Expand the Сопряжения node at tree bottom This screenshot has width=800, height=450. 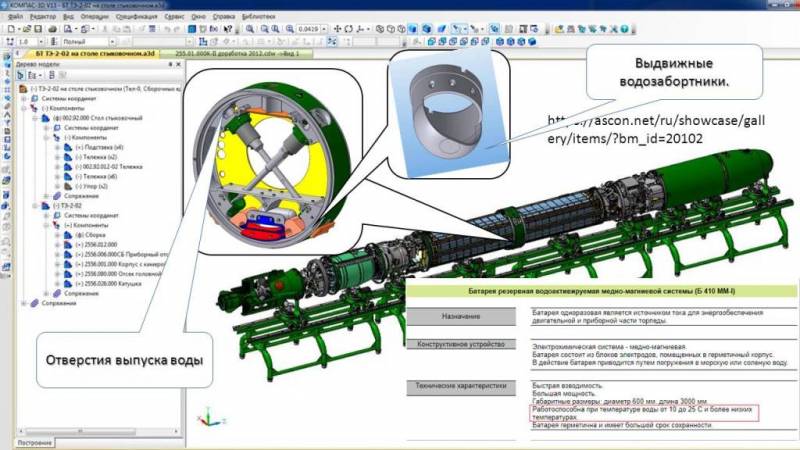(23, 302)
